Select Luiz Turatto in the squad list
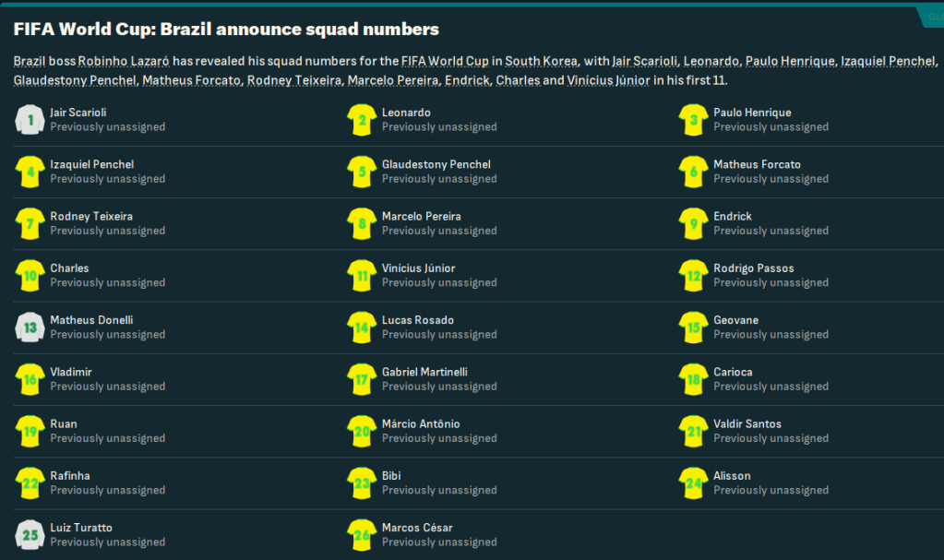This screenshot has width=944, height=560. click(81, 528)
